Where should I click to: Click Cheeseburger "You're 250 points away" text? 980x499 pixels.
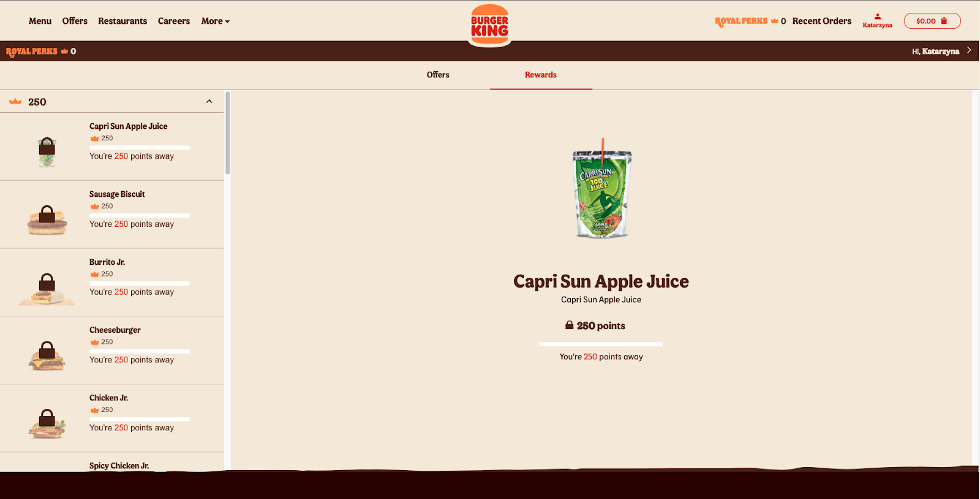132,360
